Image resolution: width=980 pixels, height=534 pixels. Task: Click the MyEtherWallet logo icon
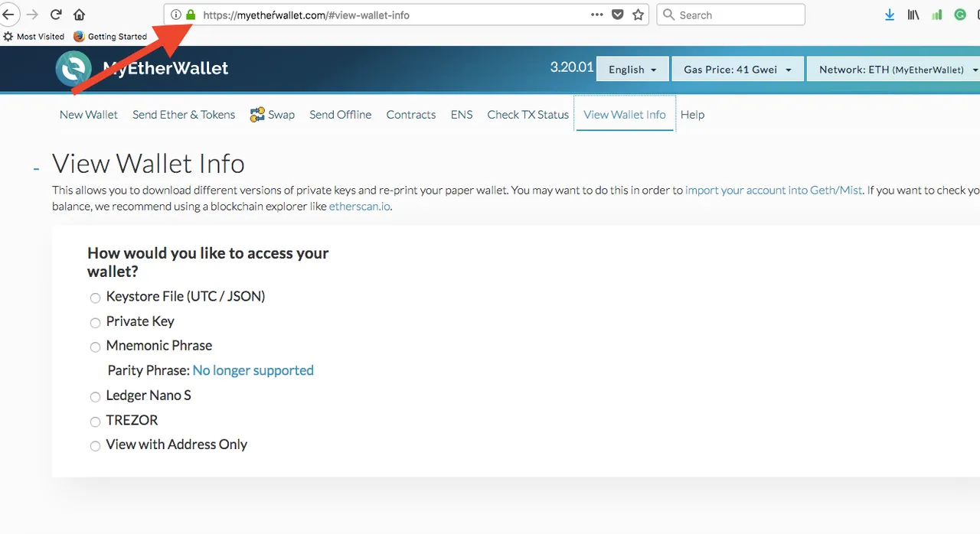coord(74,69)
